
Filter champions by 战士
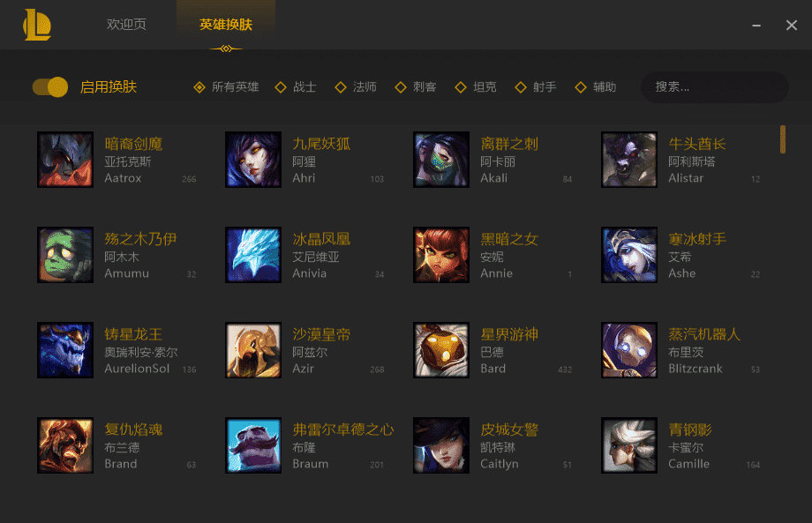[x=296, y=87]
